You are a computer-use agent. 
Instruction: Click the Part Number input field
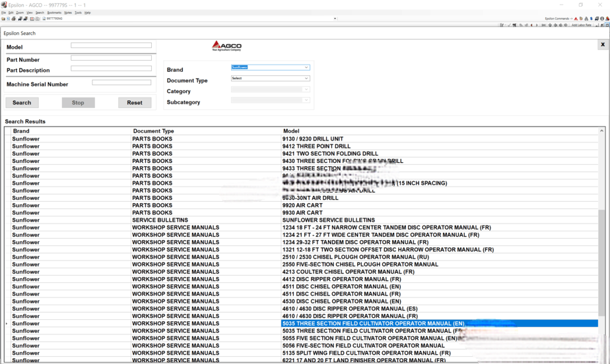[112, 58]
